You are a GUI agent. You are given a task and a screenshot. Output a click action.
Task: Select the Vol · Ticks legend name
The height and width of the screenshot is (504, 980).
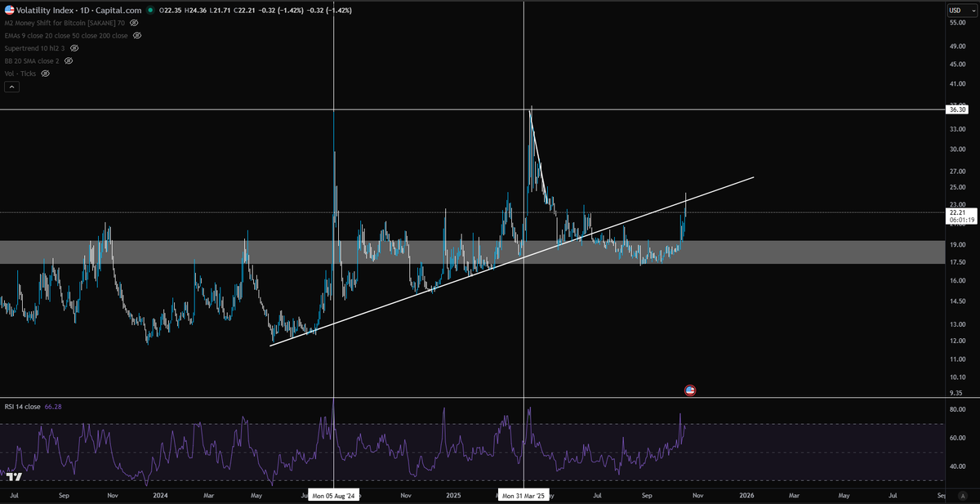click(x=20, y=74)
